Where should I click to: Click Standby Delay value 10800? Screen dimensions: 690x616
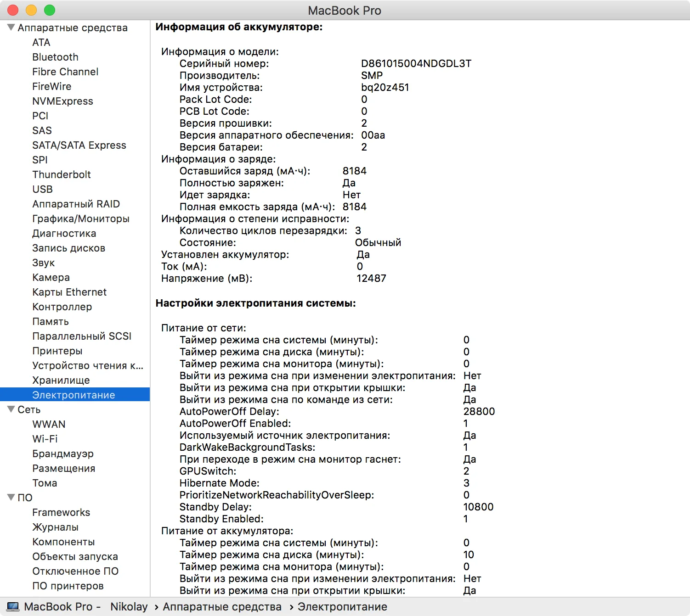coord(478,507)
